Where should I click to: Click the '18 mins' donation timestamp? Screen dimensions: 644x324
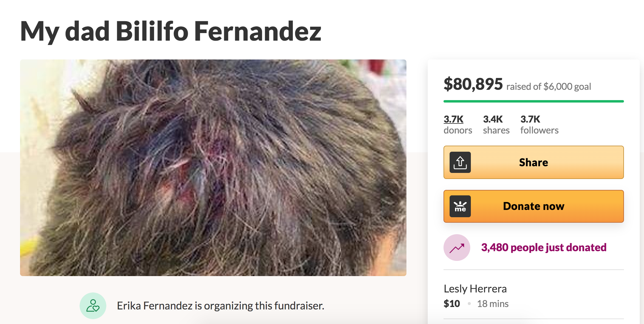[x=493, y=304]
